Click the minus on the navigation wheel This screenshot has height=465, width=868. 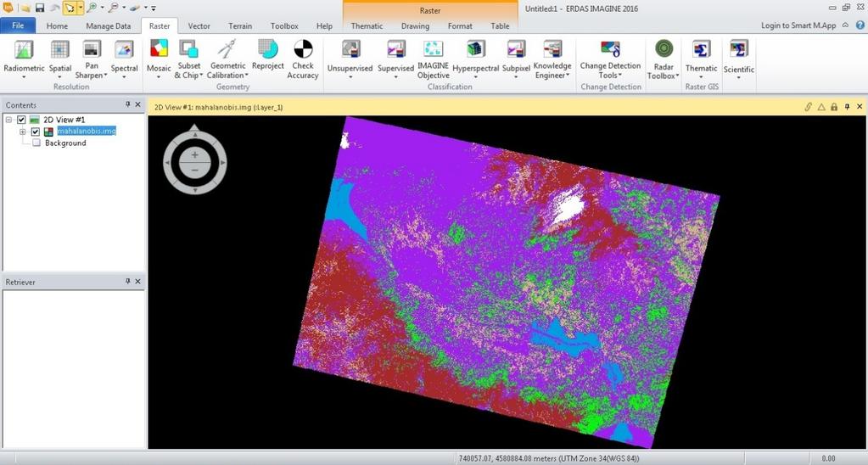point(195,170)
